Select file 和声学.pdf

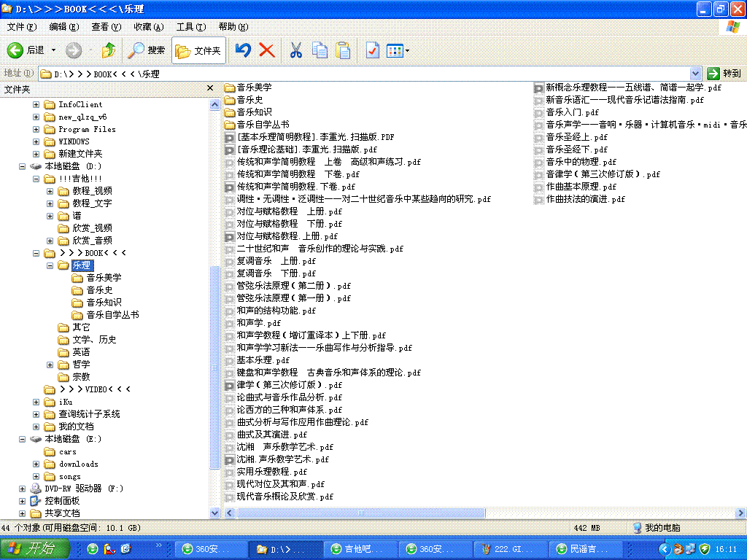[x=259, y=323]
